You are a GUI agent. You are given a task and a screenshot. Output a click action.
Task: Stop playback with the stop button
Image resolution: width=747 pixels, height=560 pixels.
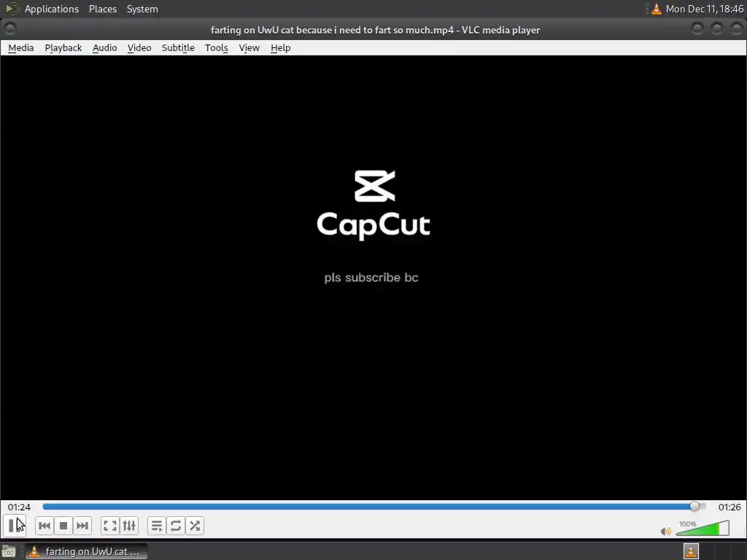[63, 526]
